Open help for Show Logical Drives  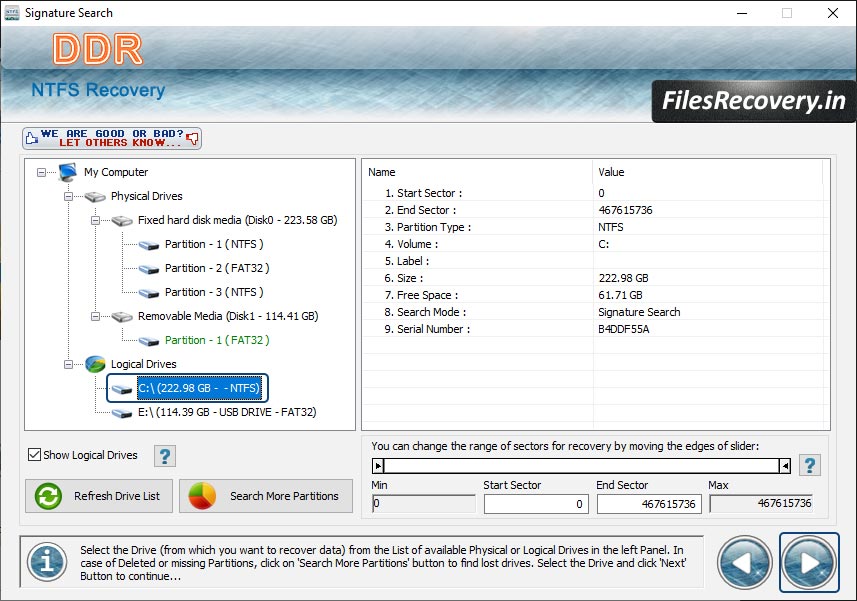[x=165, y=456]
